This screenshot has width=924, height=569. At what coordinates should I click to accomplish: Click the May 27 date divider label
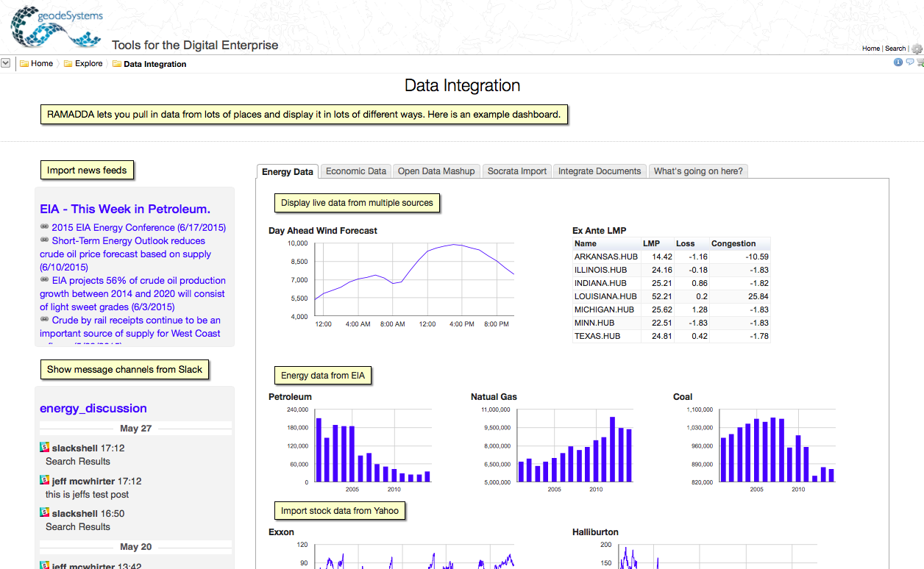click(x=135, y=429)
